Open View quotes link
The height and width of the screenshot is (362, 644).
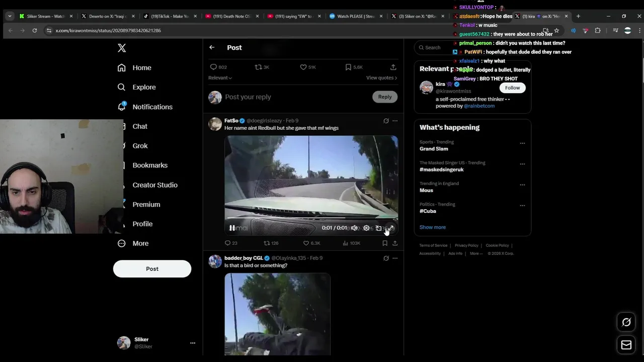(x=381, y=78)
